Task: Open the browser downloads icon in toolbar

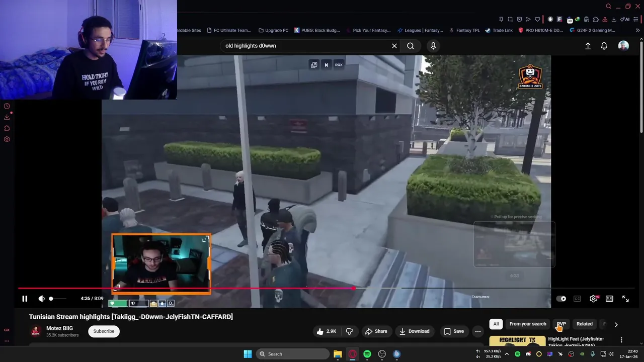Action: pyautogui.click(x=614, y=19)
